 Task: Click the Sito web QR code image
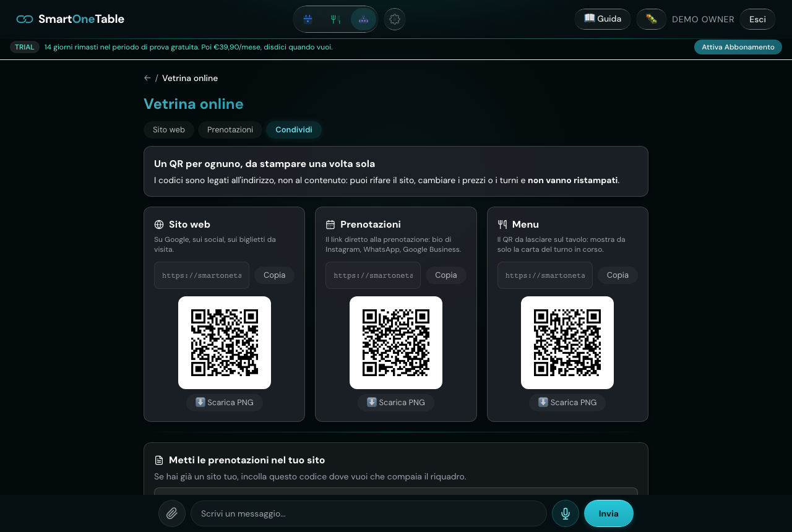pyautogui.click(x=225, y=343)
